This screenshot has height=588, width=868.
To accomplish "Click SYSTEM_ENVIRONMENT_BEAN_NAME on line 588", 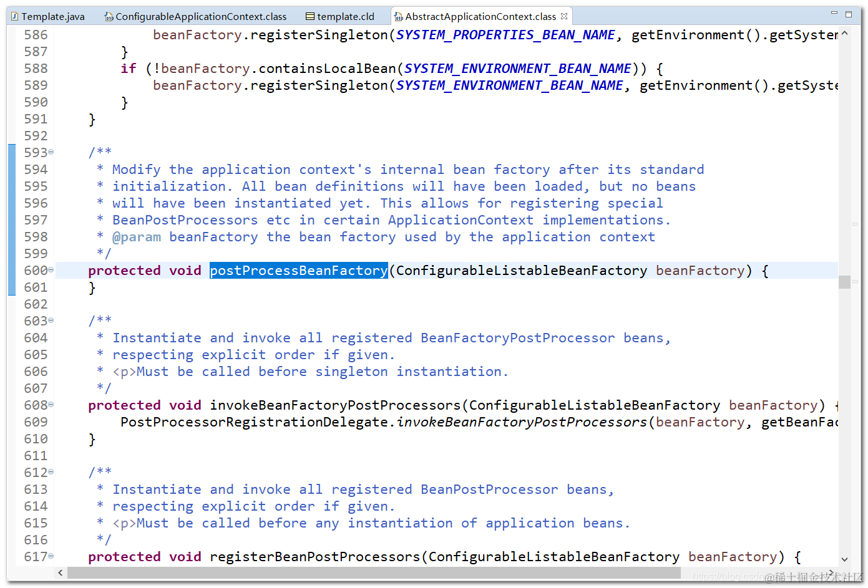I will [x=518, y=69].
